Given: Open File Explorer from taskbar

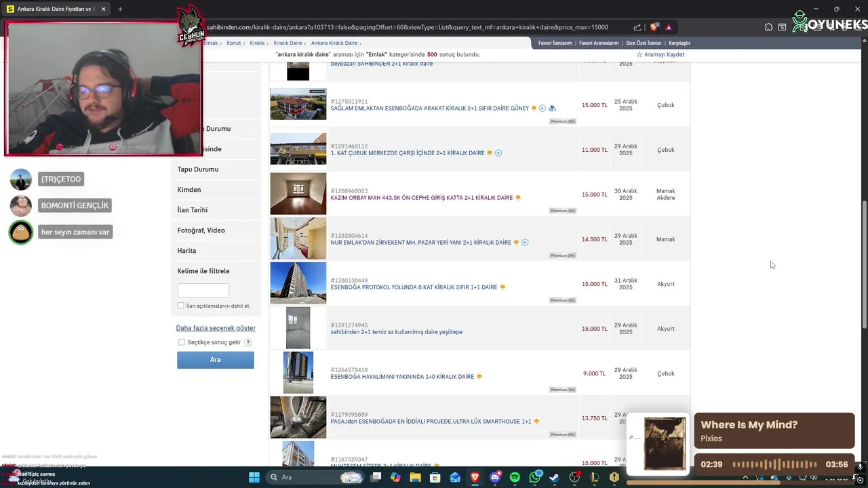Looking at the screenshot, I should (x=415, y=477).
